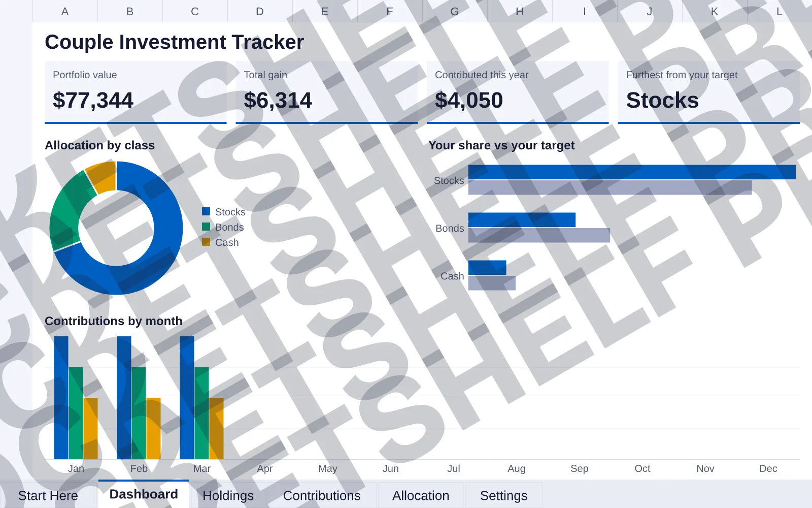
Task: Select column I header
Action: 585,11
